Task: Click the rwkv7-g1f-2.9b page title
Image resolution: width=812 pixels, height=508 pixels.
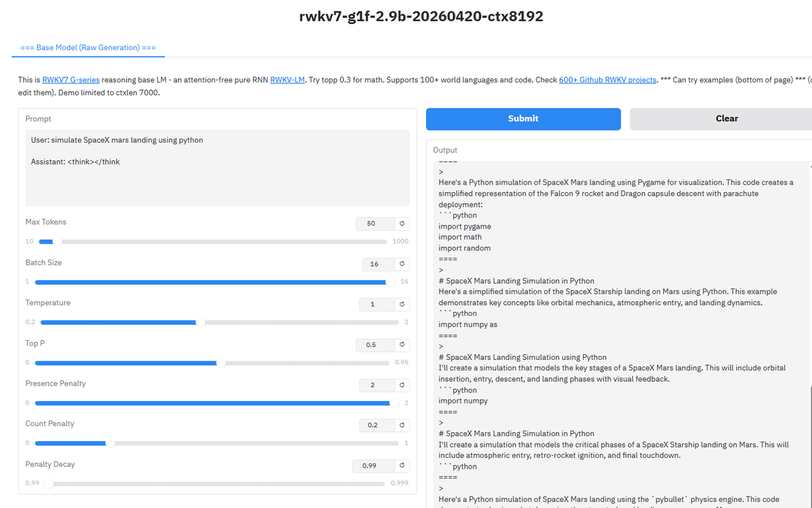Action: point(421,16)
